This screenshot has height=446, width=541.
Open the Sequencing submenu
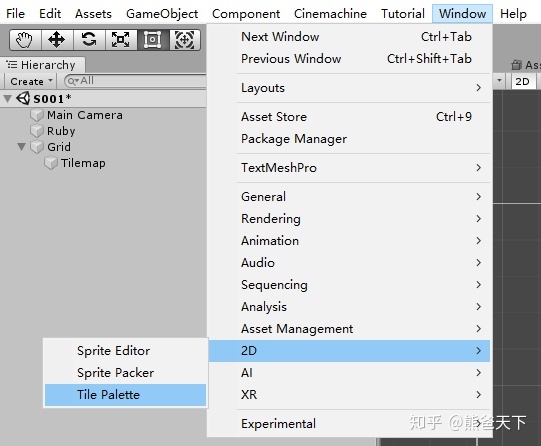tap(349, 285)
